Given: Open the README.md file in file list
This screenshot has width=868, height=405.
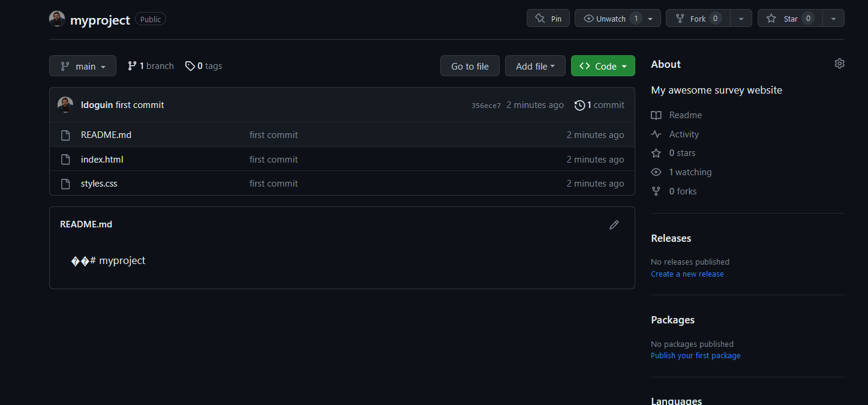Looking at the screenshot, I should tap(106, 135).
